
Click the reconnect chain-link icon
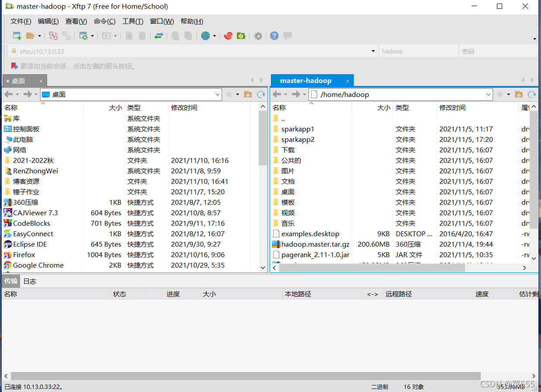click(66, 36)
